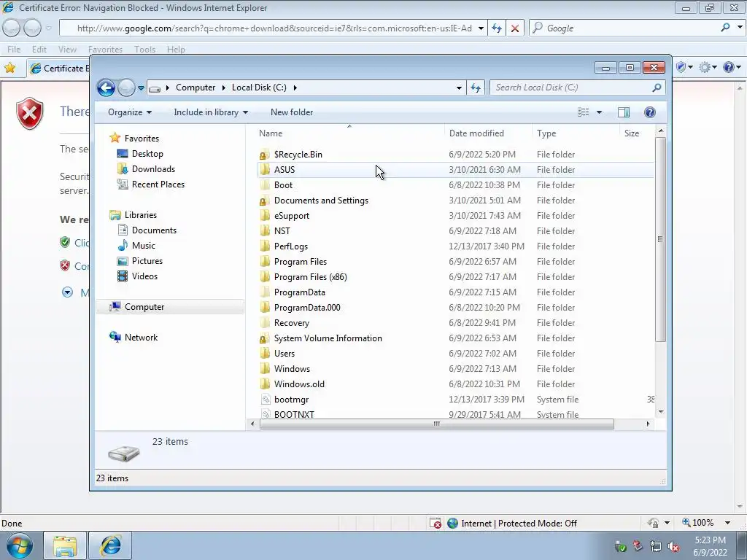747x560 pixels.
Task: Open Internet Explorer Tools gear icon
Action: (x=704, y=68)
